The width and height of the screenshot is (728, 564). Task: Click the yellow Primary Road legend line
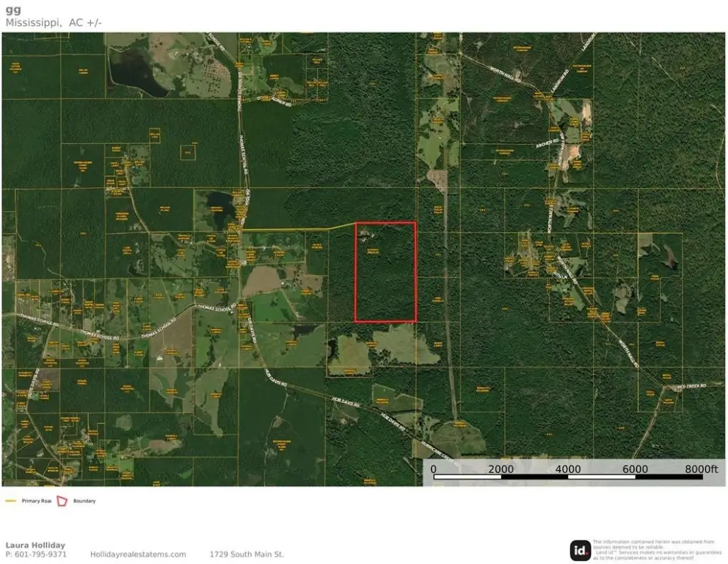11,501
